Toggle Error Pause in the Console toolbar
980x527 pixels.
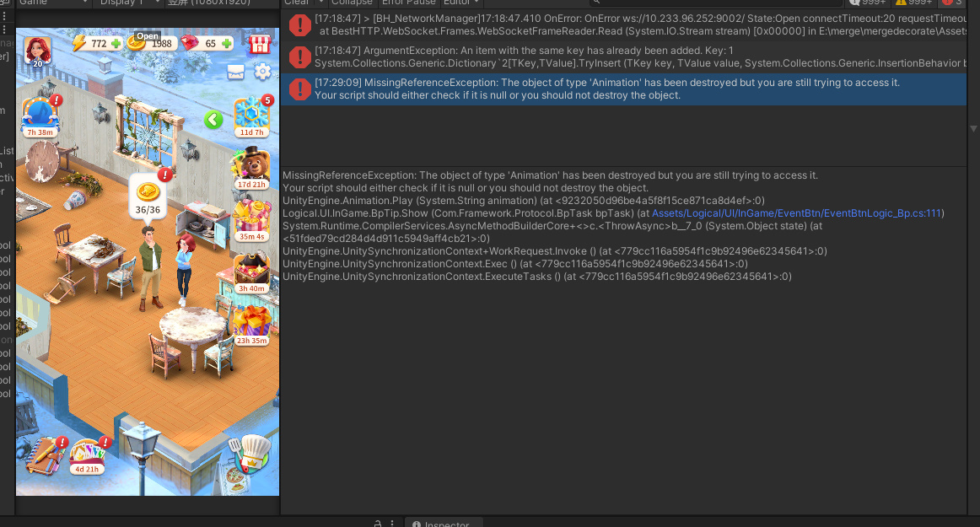(x=408, y=3)
